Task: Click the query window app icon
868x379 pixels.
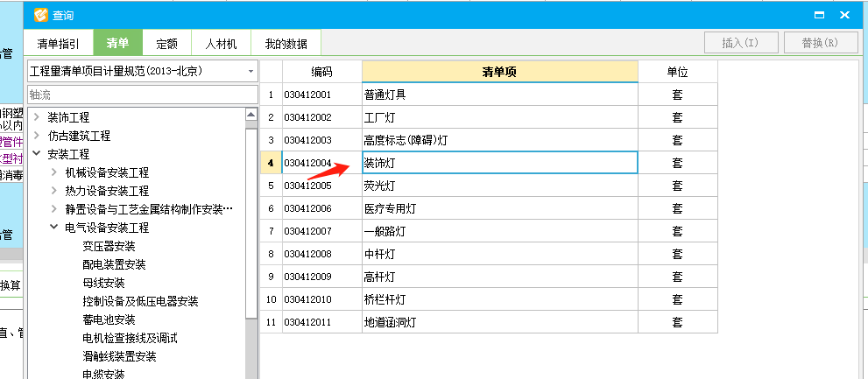Action: (40, 15)
